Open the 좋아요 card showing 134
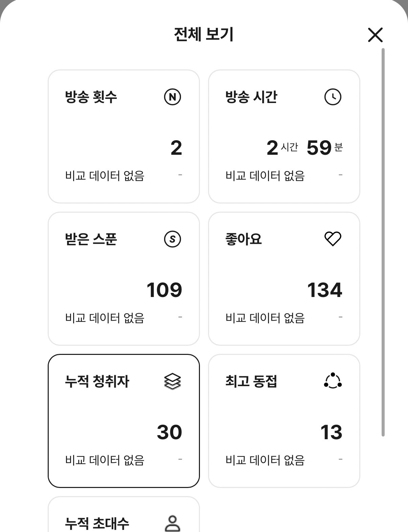The width and height of the screenshot is (408, 532). pyautogui.click(x=284, y=279)
